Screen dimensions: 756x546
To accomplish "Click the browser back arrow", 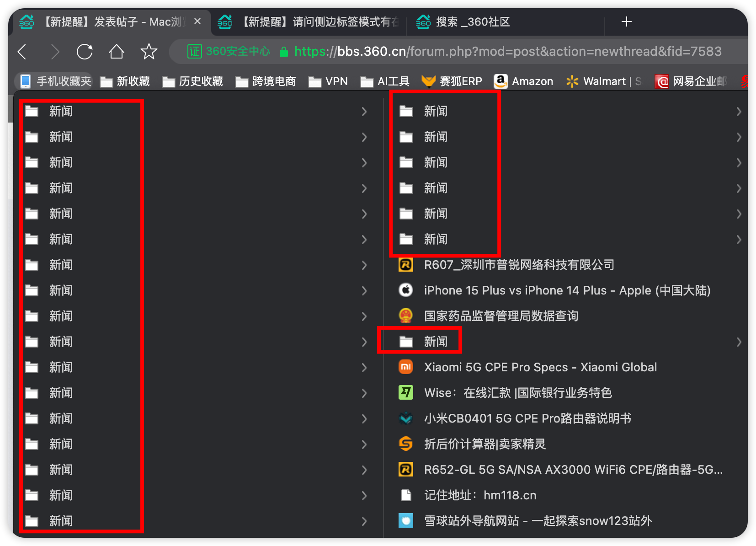I will coord(22,52).
